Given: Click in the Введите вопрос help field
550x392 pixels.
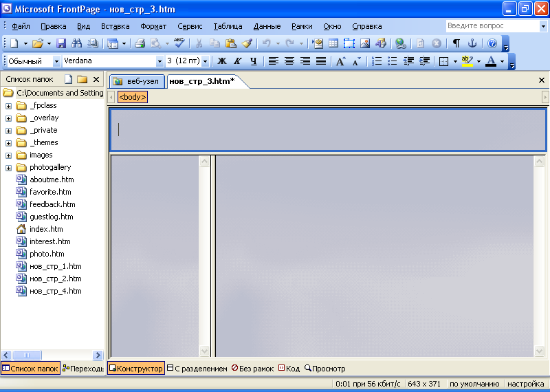Looking at the screenshot, I should point(493,26).
